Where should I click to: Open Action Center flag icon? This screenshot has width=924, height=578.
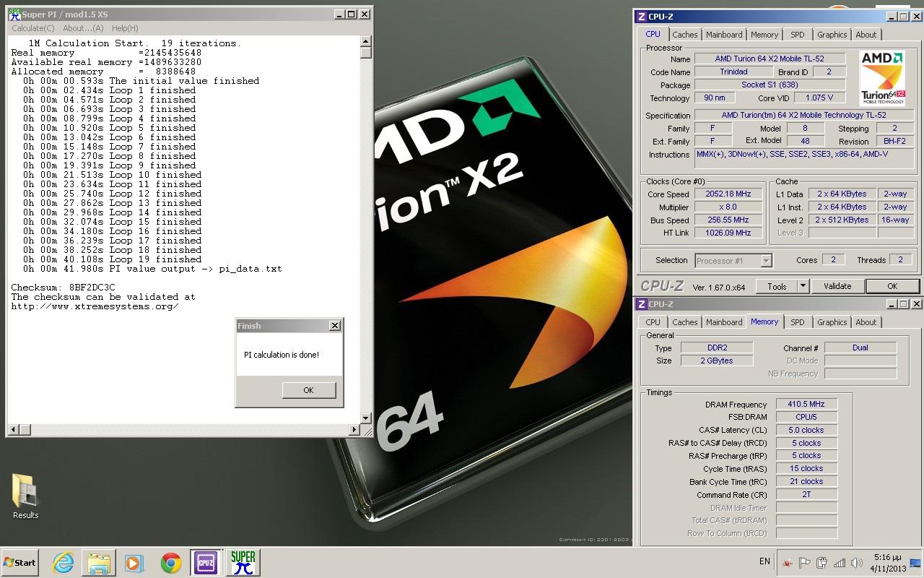(x=804, y=563)
